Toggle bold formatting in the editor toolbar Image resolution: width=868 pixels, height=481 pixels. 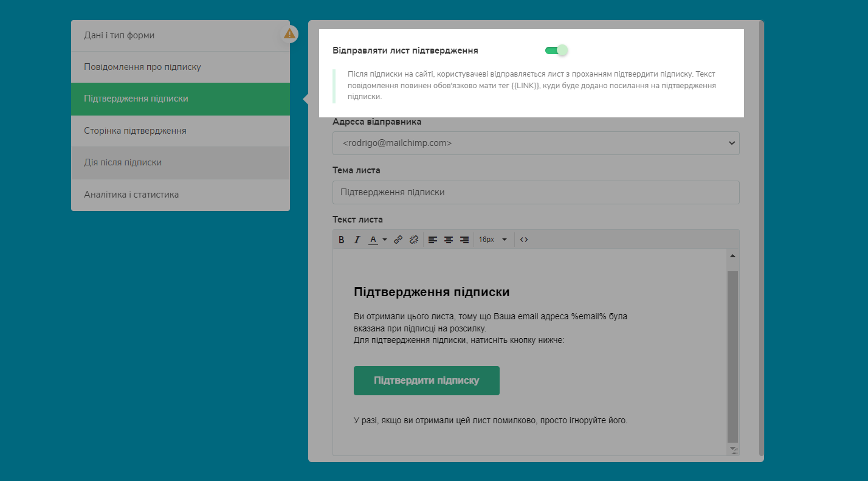[342, 240]
